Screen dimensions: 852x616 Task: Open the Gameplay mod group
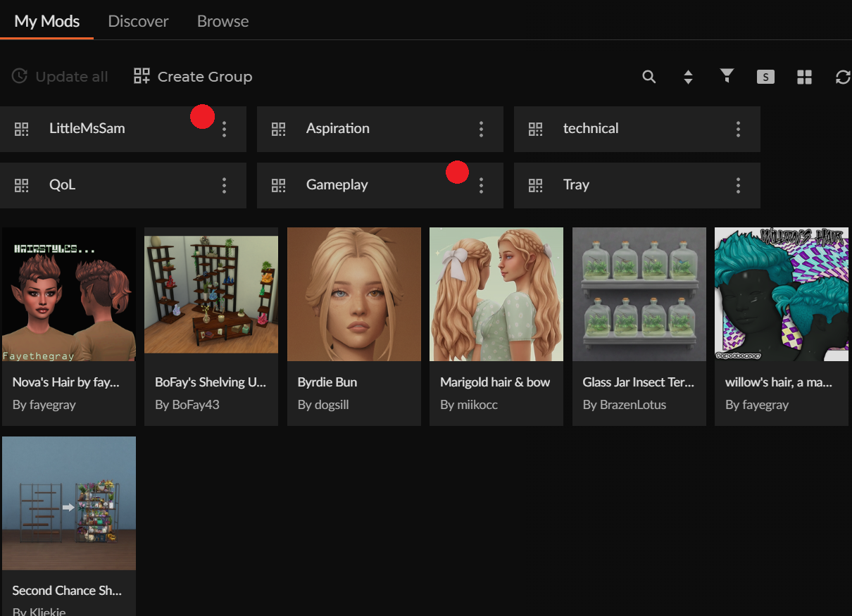(x=337, y=185)
